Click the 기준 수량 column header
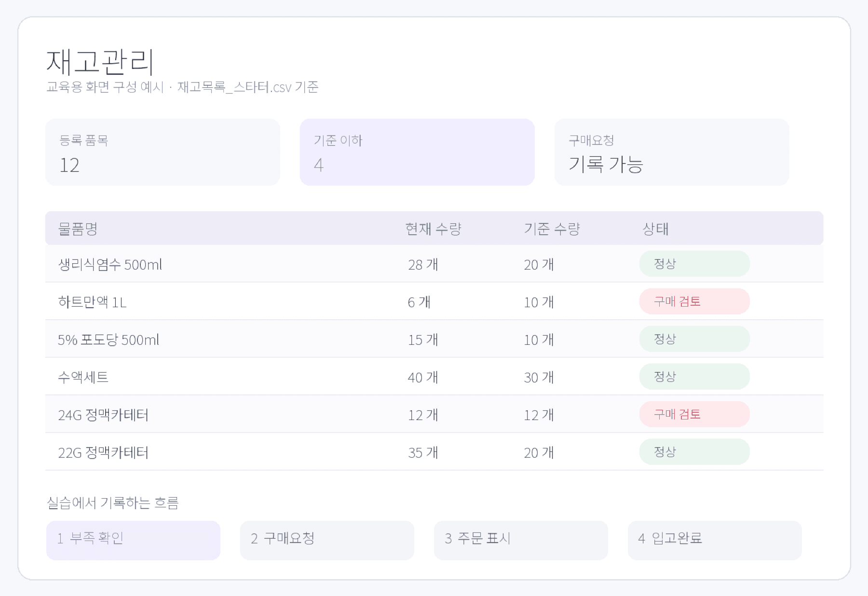The height and width of the screenshot is (596, 868). coord(552,229)
